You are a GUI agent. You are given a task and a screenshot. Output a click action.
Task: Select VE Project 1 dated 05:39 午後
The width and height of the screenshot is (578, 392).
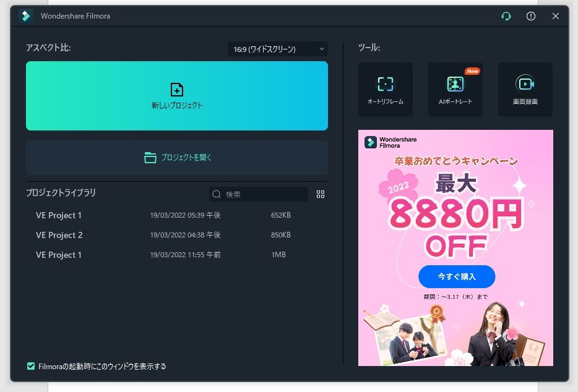coord(177,215)
